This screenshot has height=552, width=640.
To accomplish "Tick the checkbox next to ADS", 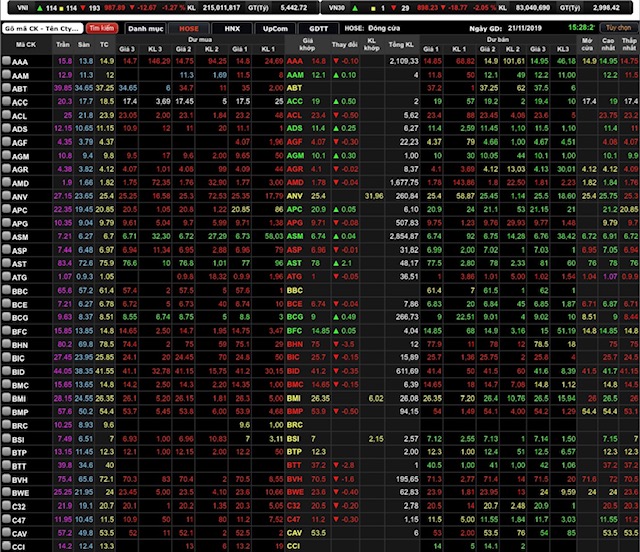I will 6,128.
